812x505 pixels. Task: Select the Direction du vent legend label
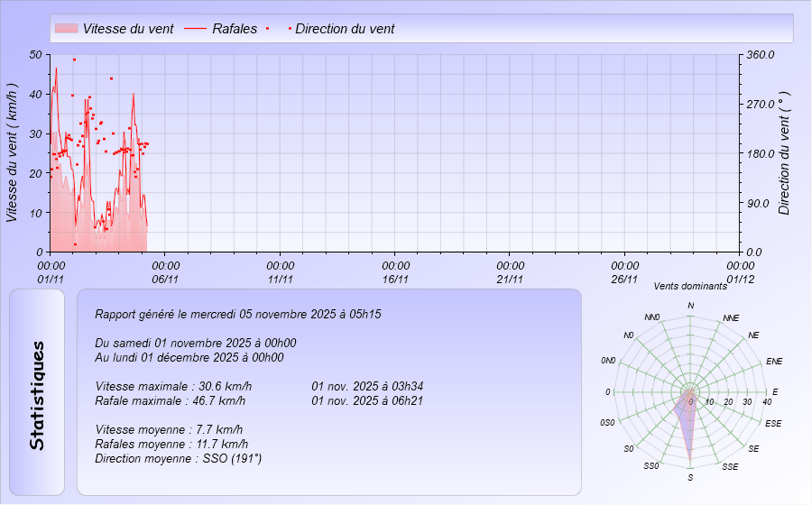click(345, 29)
